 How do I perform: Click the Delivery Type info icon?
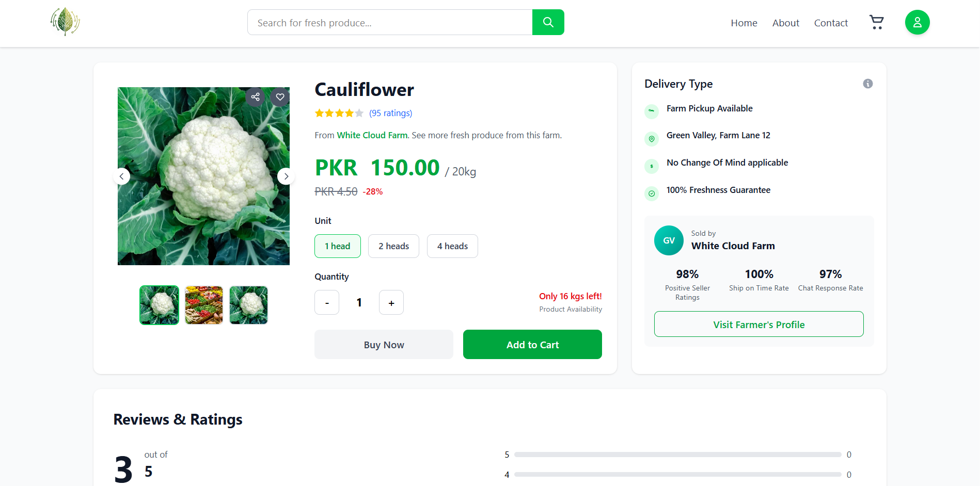(867, 84)
